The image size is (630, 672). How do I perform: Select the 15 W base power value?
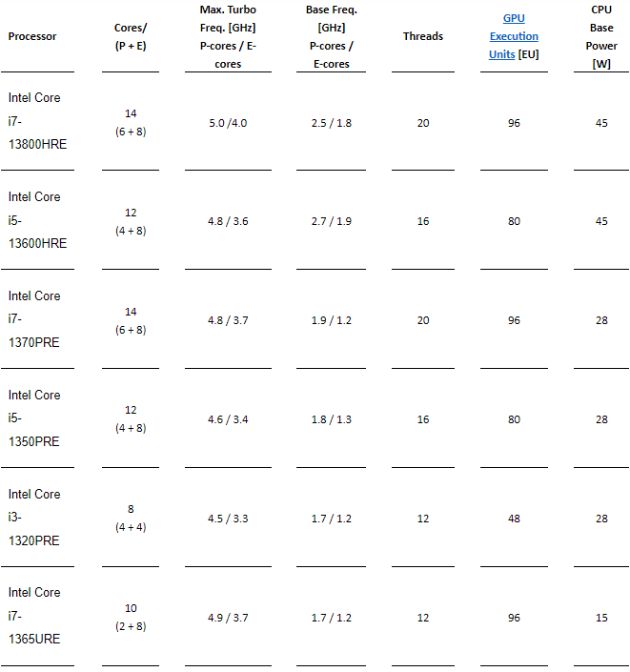click(601, 618)
